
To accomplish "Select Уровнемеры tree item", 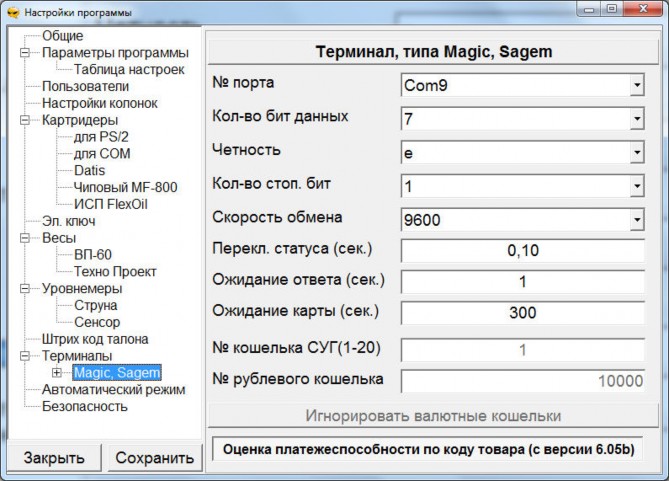I will [82, 289].
